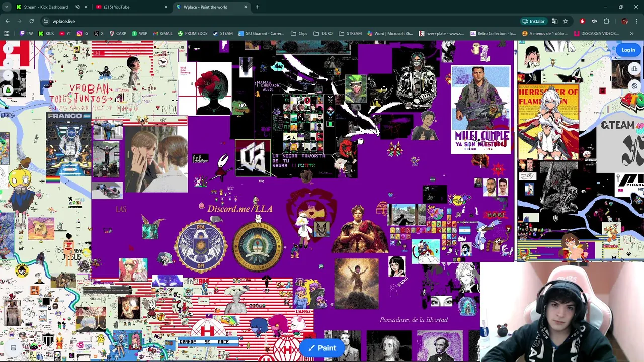Open the Retro Collection bookmark
This screenshot has height=362, width=644.
(493, 34)
